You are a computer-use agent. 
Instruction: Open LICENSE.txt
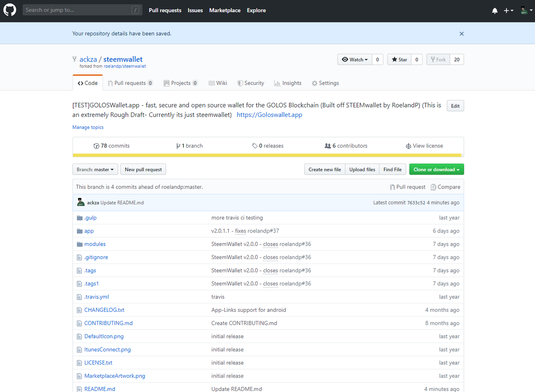click(98, 363)
